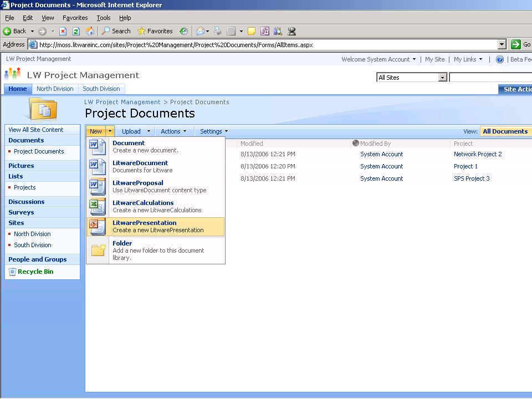Image resolution: width=532 pixels, height=399 pixels.
Task: Click the purple OneNote toolbar icon
Action: click(x=265, y=31)
